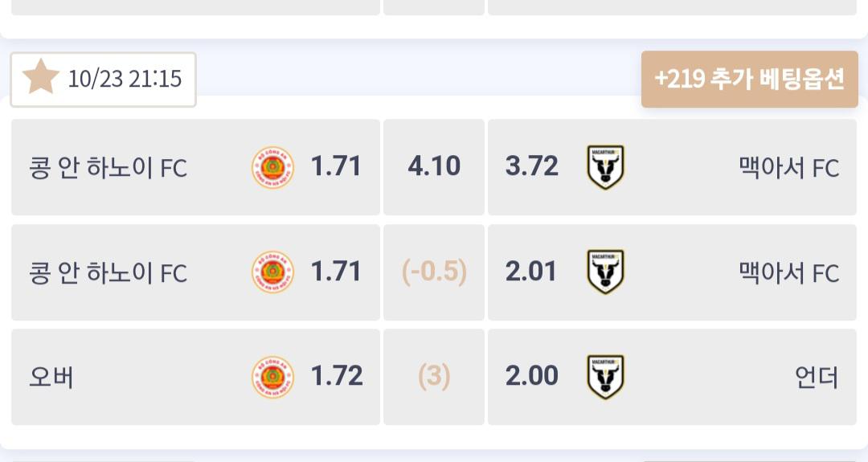
Task: Toggle the favorite star for the 10/23 match
Action: pos(41,78)
